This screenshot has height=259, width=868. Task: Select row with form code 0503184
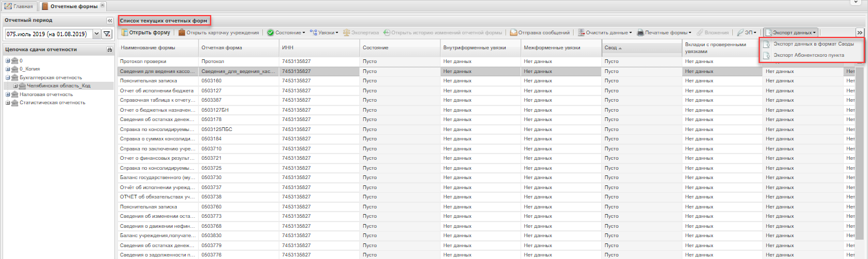(487, 139)
